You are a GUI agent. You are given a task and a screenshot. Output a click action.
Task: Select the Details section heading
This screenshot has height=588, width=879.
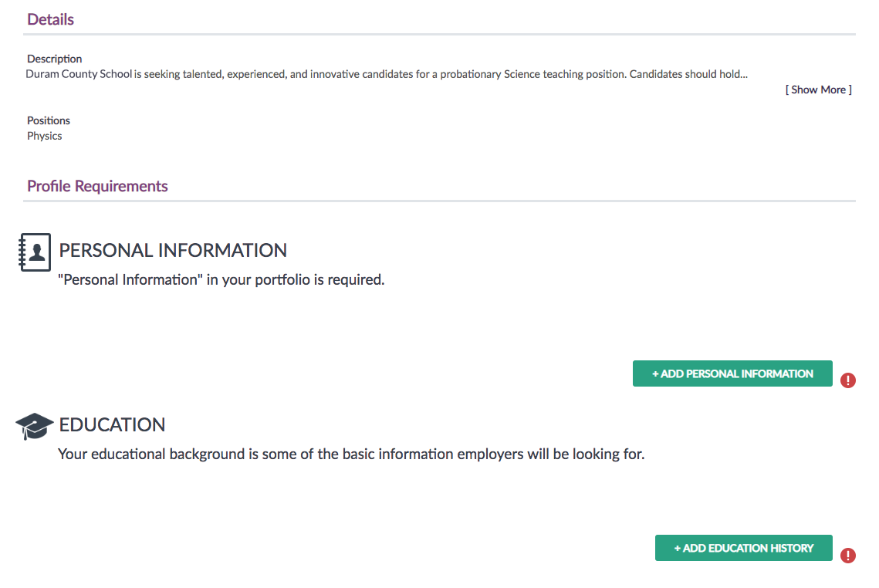pos(50,19)
